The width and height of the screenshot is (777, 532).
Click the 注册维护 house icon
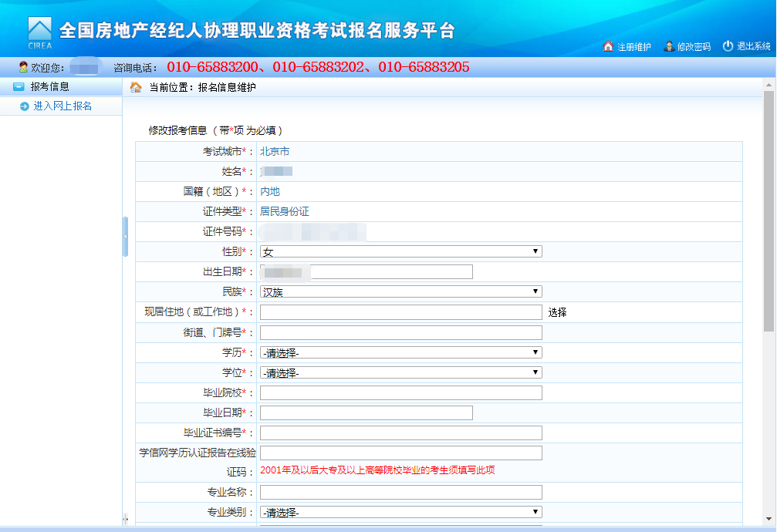tap(608, 46)
